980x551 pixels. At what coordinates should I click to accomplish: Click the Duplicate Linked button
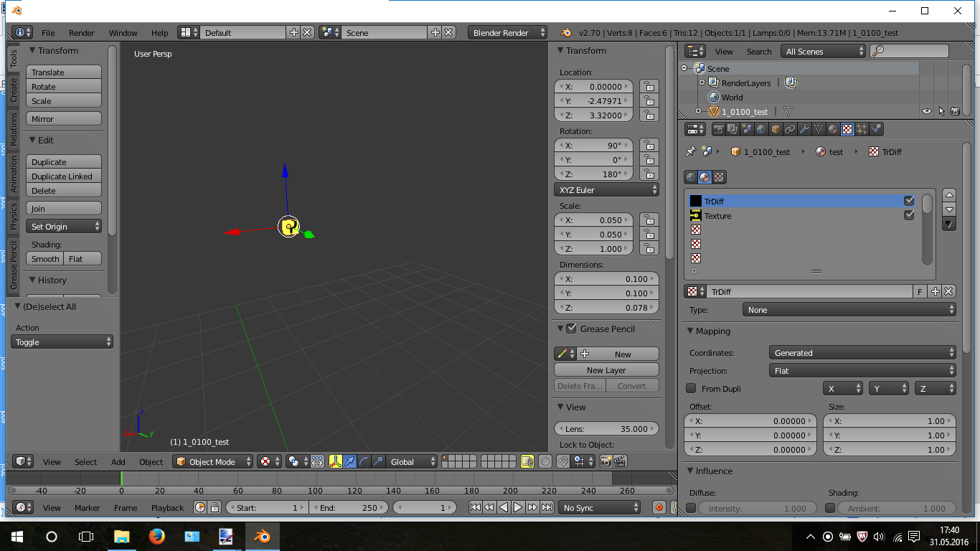pos(64,176)
